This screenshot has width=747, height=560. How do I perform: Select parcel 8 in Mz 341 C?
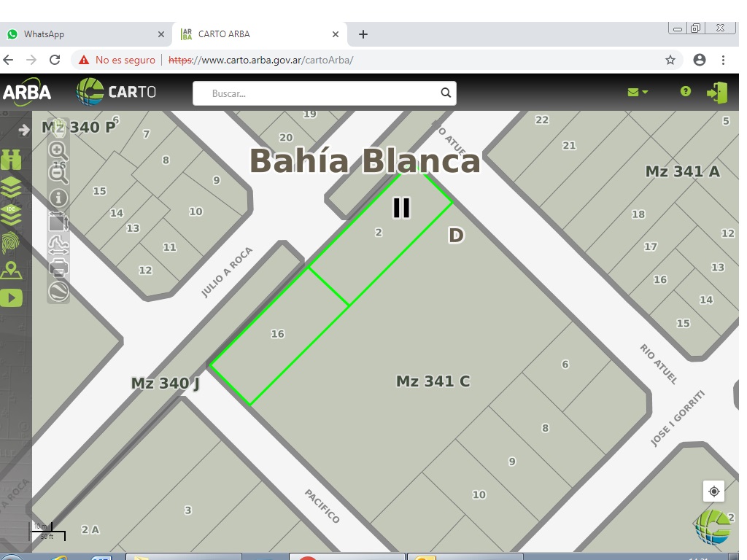tap(546, 428)
